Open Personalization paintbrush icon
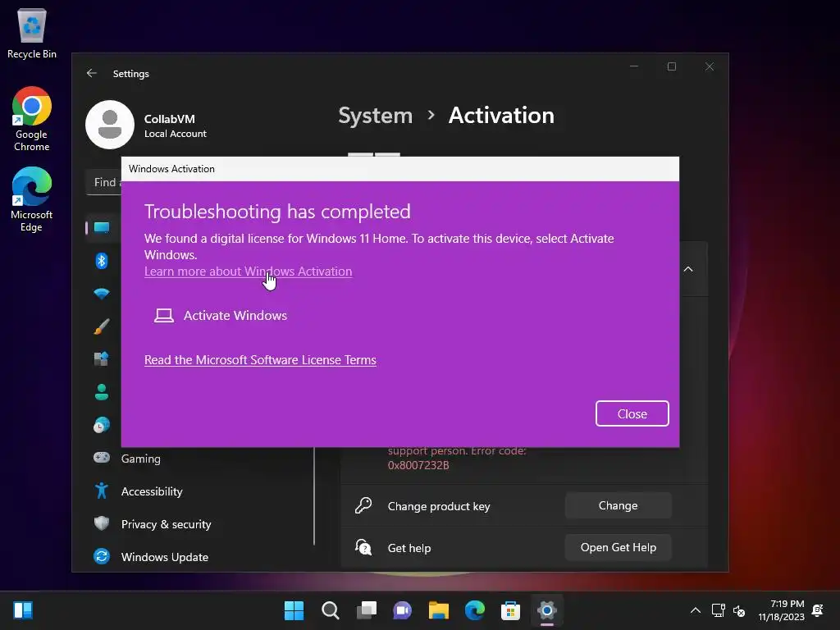Image resolution: width=840 pixels, height=630 pixels. [102, 326]
